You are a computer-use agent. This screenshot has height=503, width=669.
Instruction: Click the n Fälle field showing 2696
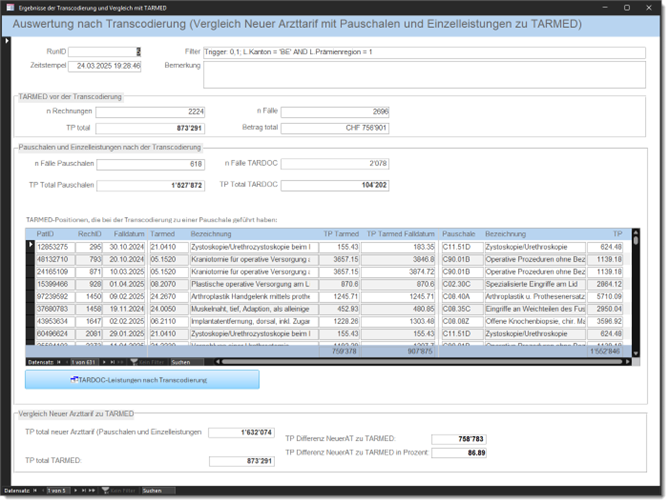[335, 112]
